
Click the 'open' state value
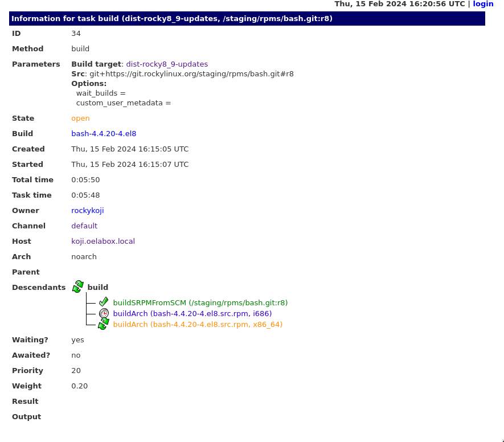pos(80,118)
